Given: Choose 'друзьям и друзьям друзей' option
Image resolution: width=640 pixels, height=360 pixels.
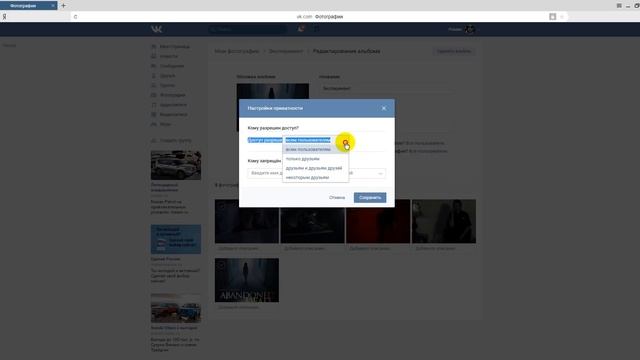Looking at the screenshot, I should coord(313,168).
